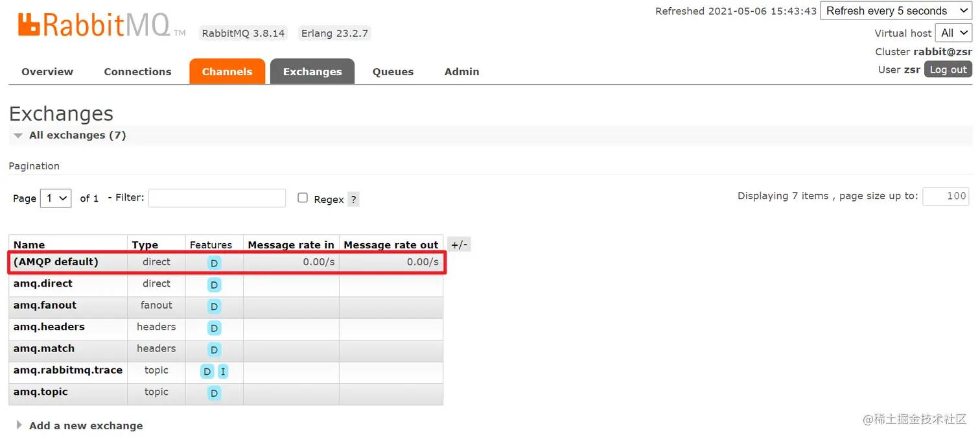Image resolution: width=980 pixels, height=439 pixels.
Task: Click the Log out button
Action: (948, 70)
